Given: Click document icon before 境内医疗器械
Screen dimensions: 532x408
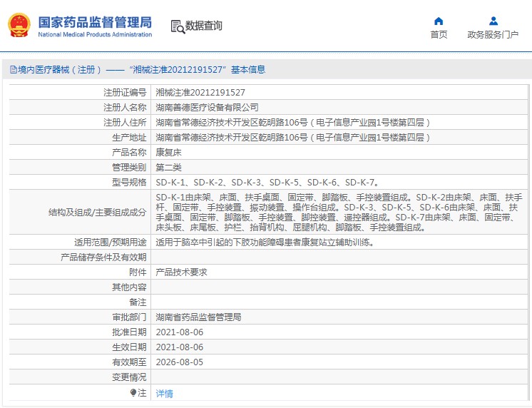Looking at the screenshot, I should (x=14, y=70).
